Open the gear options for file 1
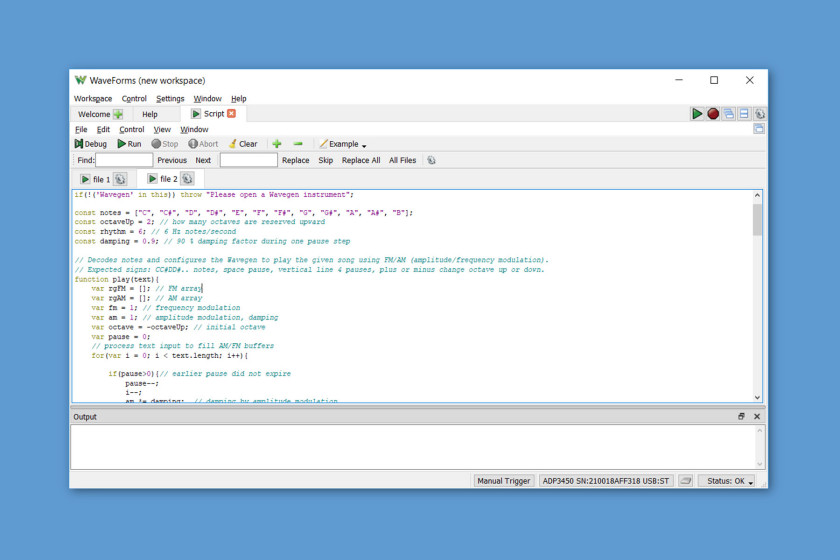Image resolution: width=840 pixels, height=560 pixels. [120, 179]
